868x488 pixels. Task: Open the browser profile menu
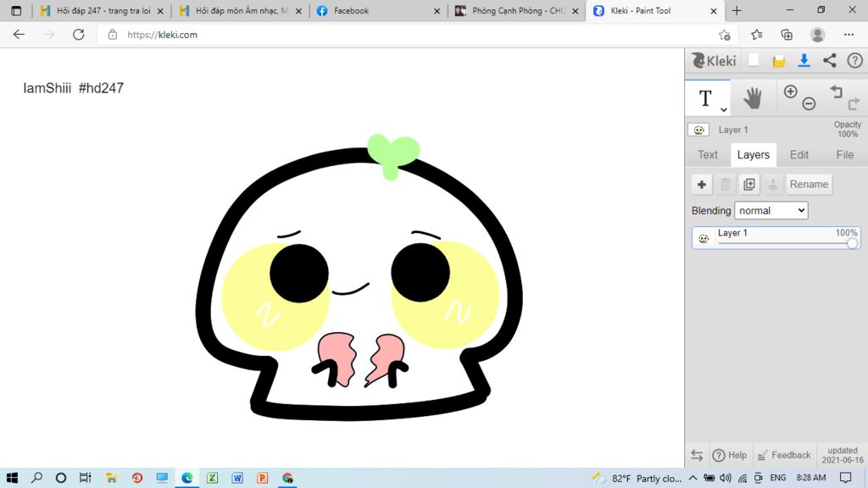tap(817, 34)
